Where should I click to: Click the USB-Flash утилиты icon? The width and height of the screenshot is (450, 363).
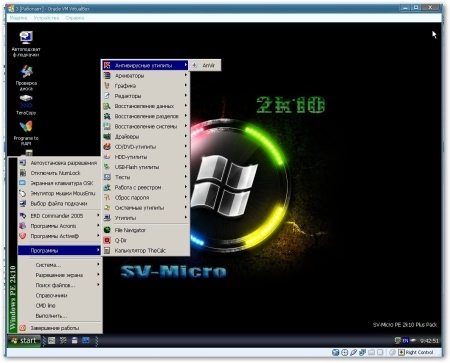point(107,167)
